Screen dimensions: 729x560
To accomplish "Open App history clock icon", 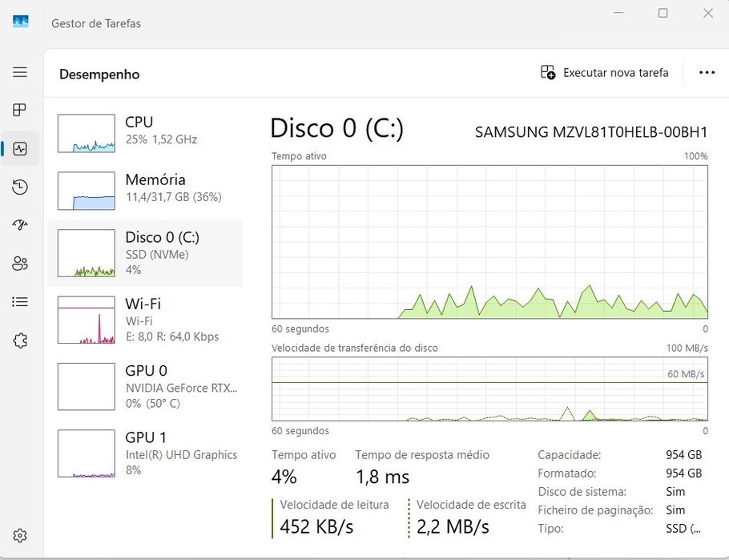I will [x=20, y=187].
